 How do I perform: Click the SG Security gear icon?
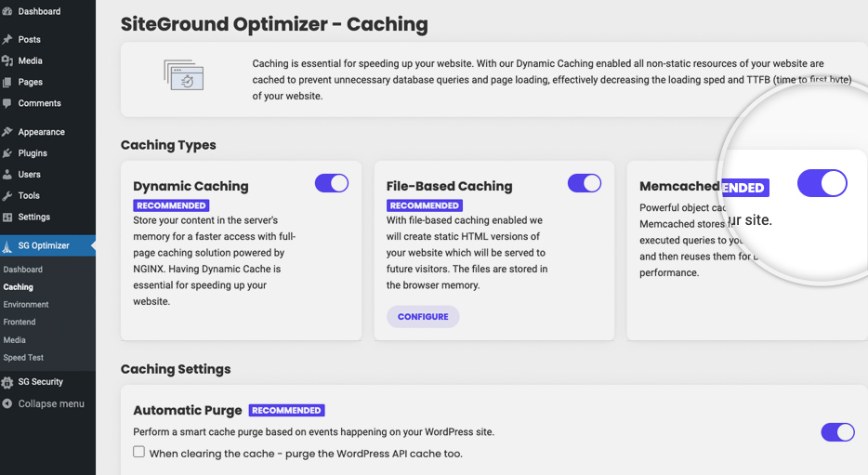click(7, 382)
